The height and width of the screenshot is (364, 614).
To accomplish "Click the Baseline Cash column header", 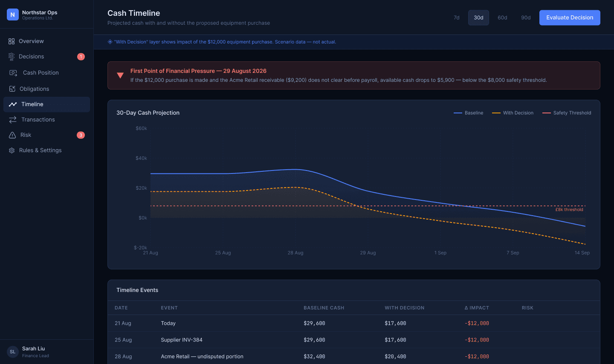I will (324, 308).
